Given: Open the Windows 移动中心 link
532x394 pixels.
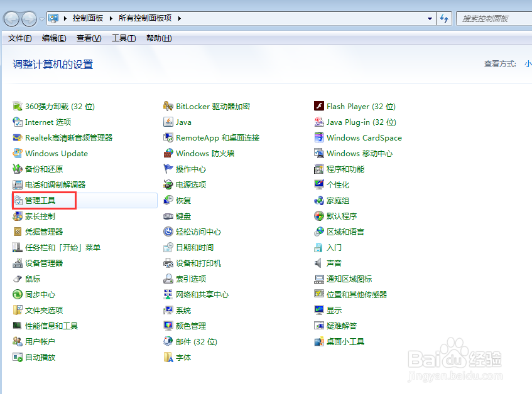Looking at the screenshot, I should point(359,154).
